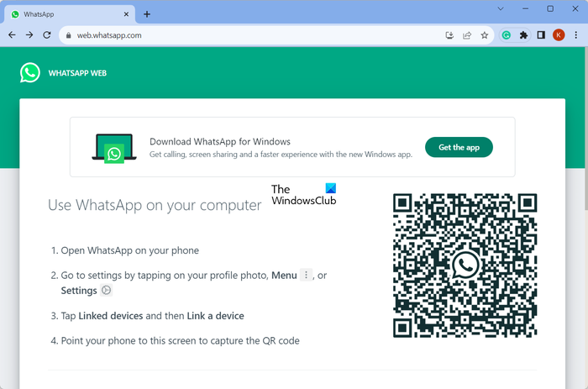Image resolution: width=588 pixels, height=389 pixels.
Task: Click the browser back arrow
Action: coord(12,35)
